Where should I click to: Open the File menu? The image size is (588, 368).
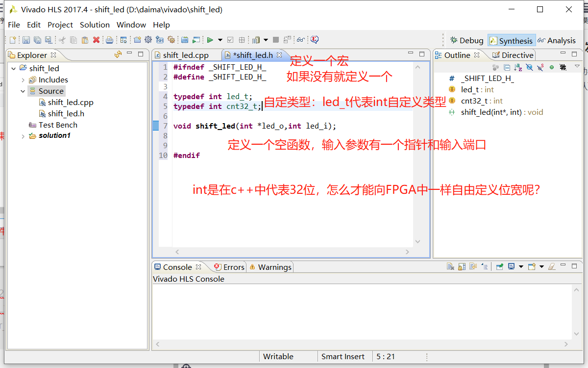[x=14, y=25]
